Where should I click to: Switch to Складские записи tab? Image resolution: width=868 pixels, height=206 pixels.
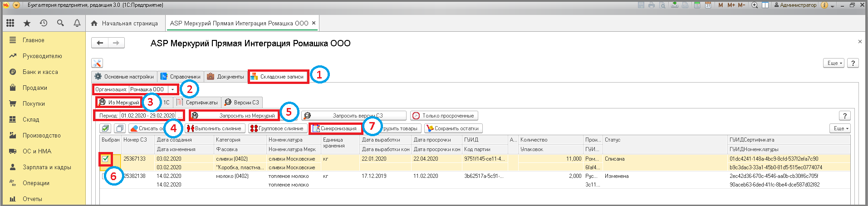click(x=278, y=77)
